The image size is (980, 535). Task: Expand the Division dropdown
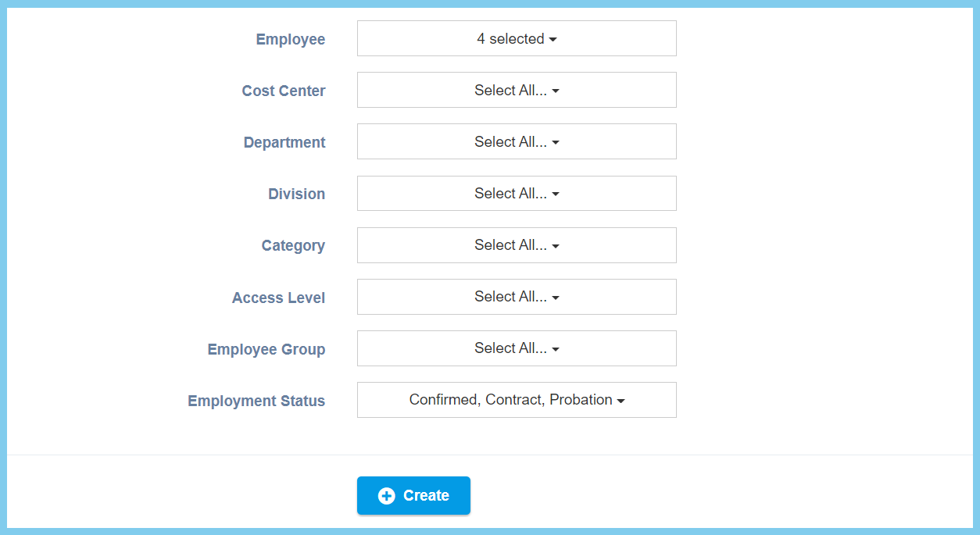coord(516,193)
